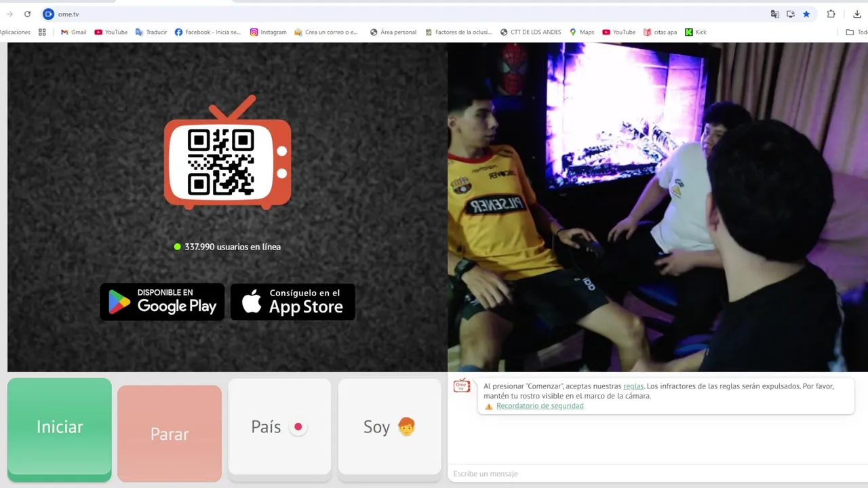Click the red Parar button
The height and width of the screenshot is (488, 868).
[x=170, y=434]
